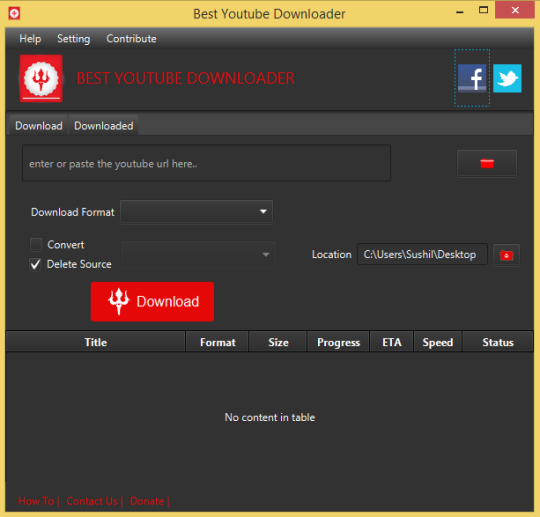Switch to the Downloaded tab
Image resolution: width=540 pixels, height=517 pixels.
(104, 125)
